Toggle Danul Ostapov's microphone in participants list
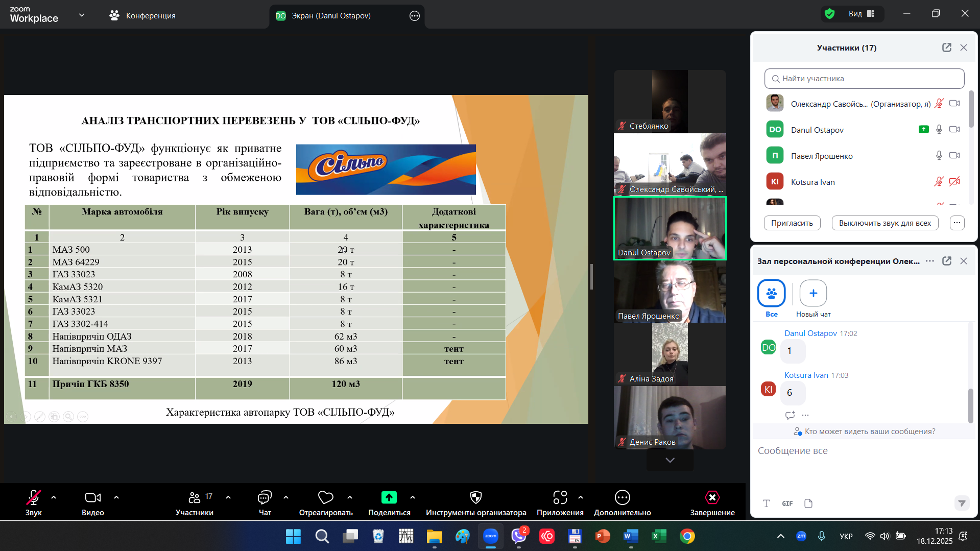The height and width of the screenshot is (551, 980). (x=939, y=130)
